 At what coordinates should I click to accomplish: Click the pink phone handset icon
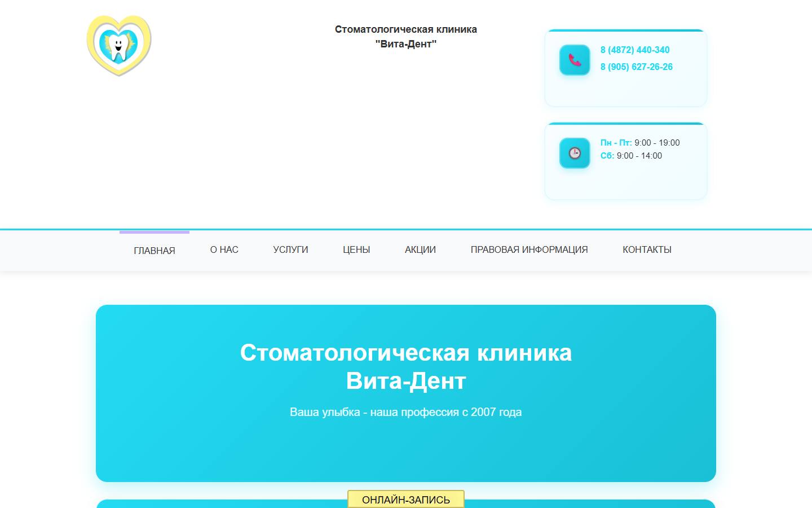575,60
